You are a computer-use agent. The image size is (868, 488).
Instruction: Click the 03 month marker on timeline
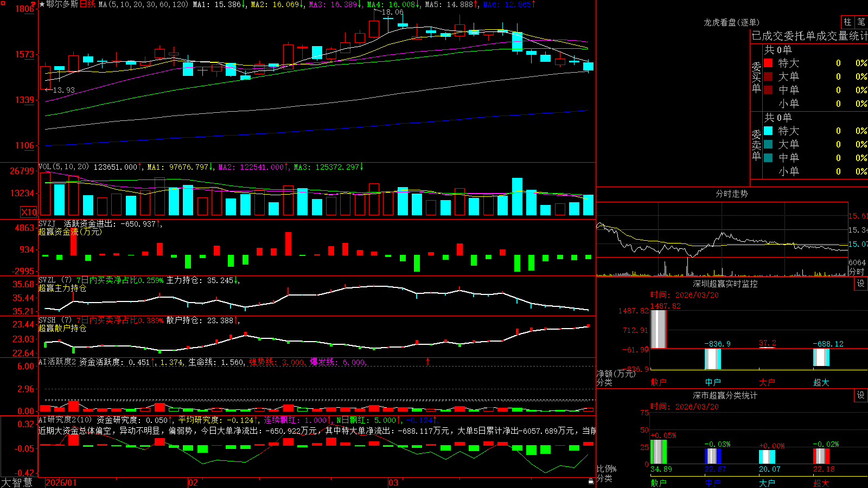(393, 483)
